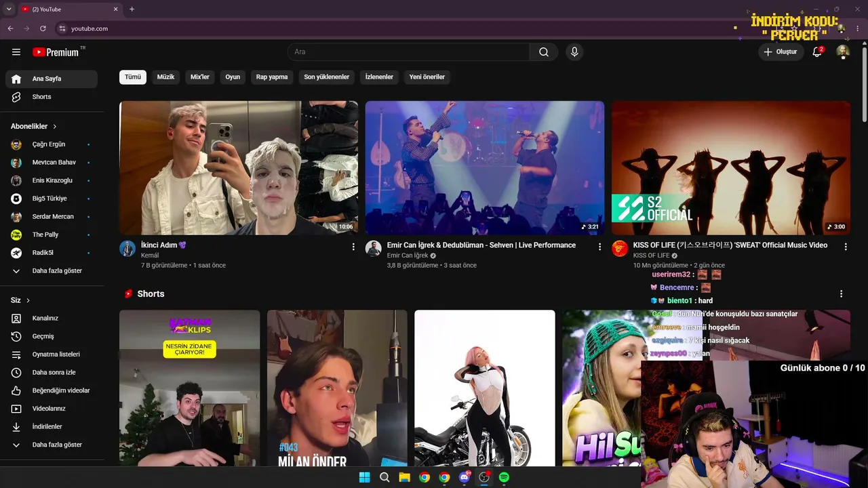Screen dimensions: 868x488
Task: Open Kanalınız in sidebar
Action: pyautogui.click(x=52, y=319)
